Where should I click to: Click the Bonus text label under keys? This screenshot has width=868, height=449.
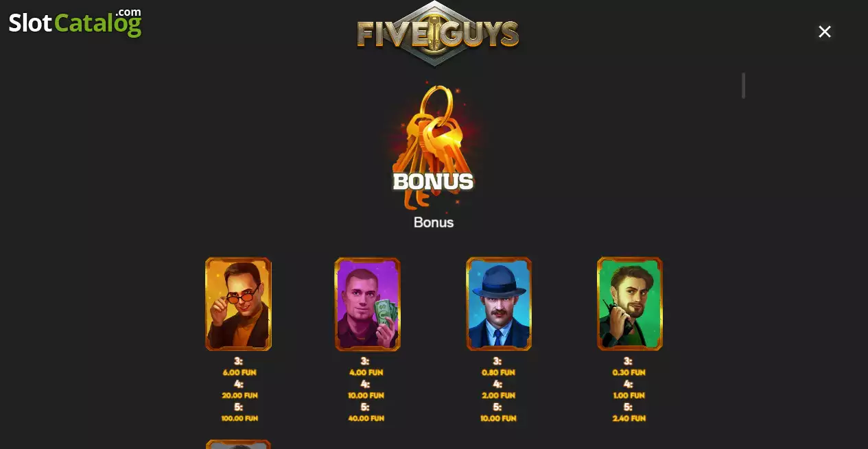434,222
